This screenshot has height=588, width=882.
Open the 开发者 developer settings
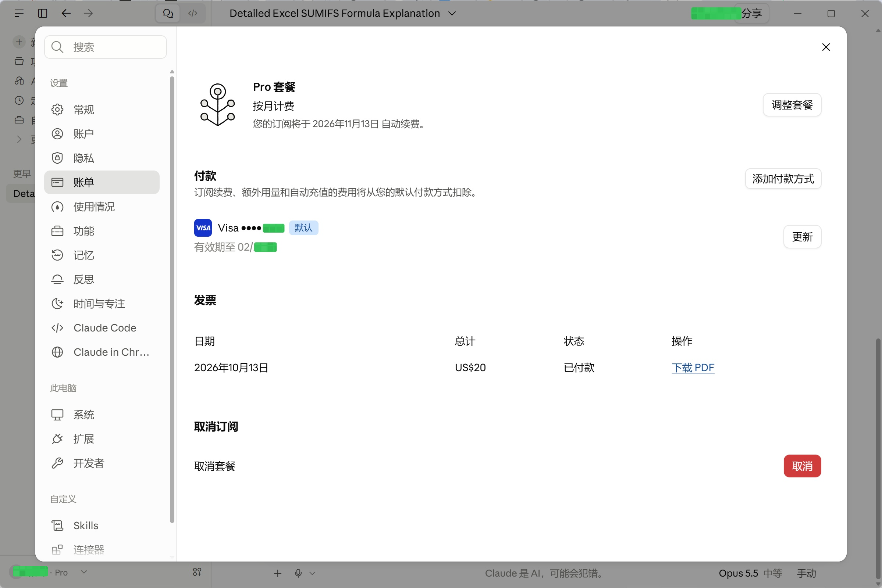(102, 463)
